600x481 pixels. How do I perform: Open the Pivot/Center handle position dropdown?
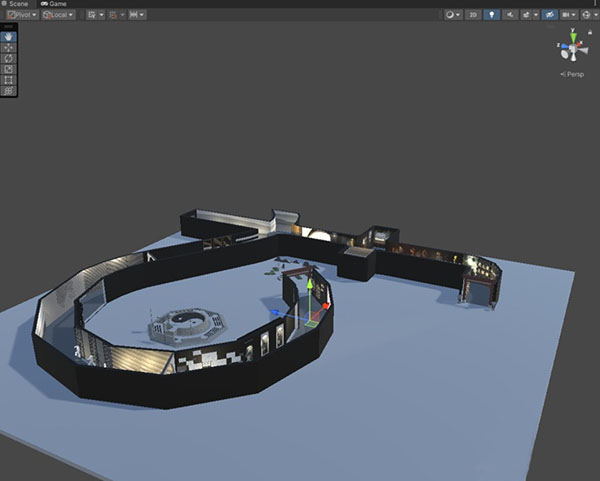(22, 15)
